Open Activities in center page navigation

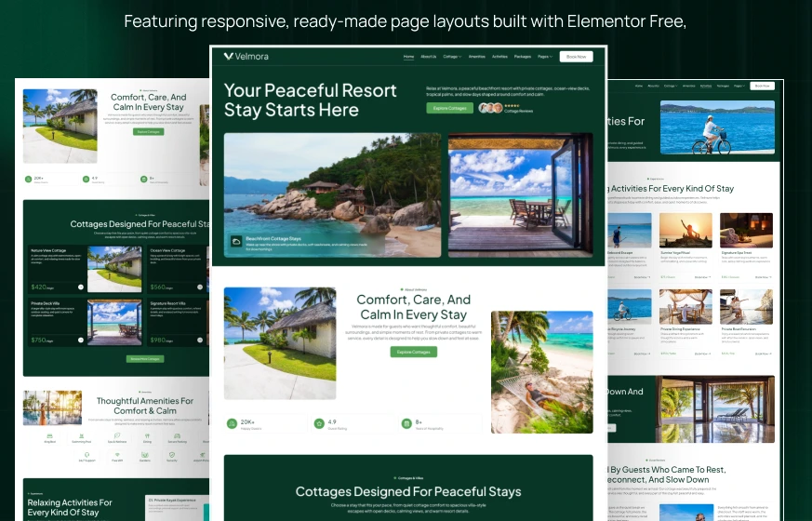point(499,57)
